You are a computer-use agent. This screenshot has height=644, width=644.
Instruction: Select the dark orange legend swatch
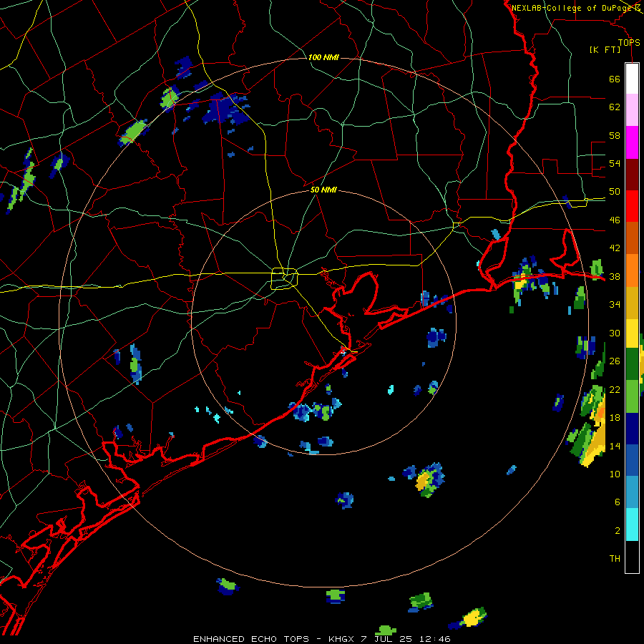pos(632,238)
